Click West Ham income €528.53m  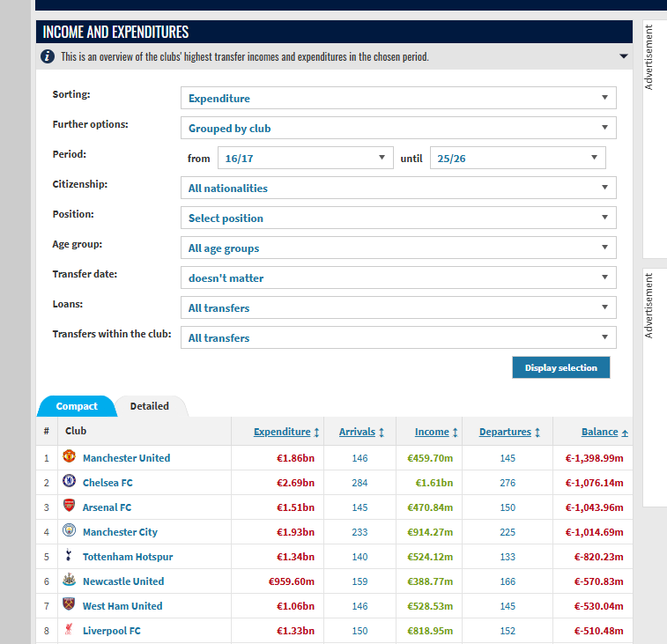tap(430, 606)
